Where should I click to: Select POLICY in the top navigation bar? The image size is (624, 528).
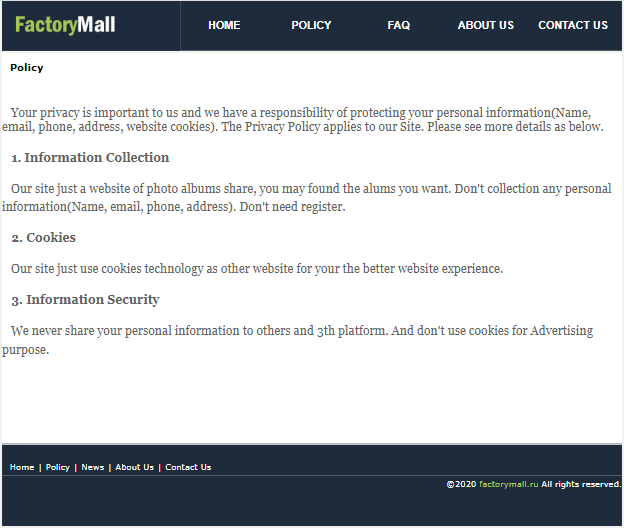311,25
